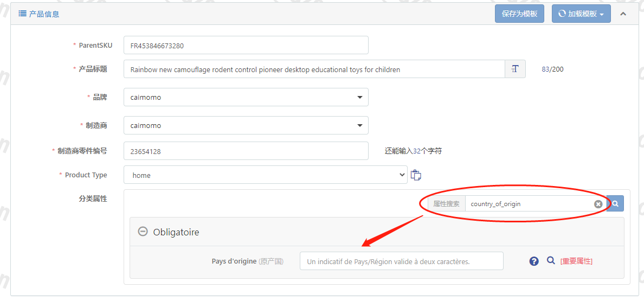Click the blue magnifier attribute search button
The width and height of the screenshot is (644, 301).
tap(615, 204)
